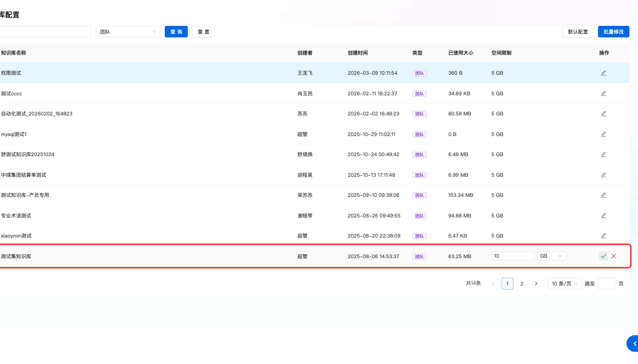The width and height of the screenshot is (638, 364).
Task: Open the 10 条/页 page size dropdown
Action: tap(565, 284)
